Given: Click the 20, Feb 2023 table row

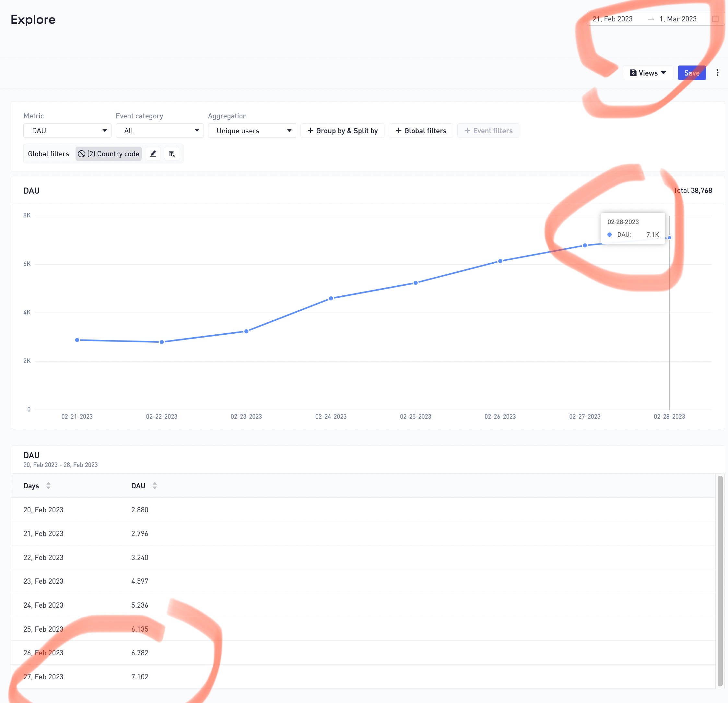Looking at the screenshot, I should pos(363,509).
